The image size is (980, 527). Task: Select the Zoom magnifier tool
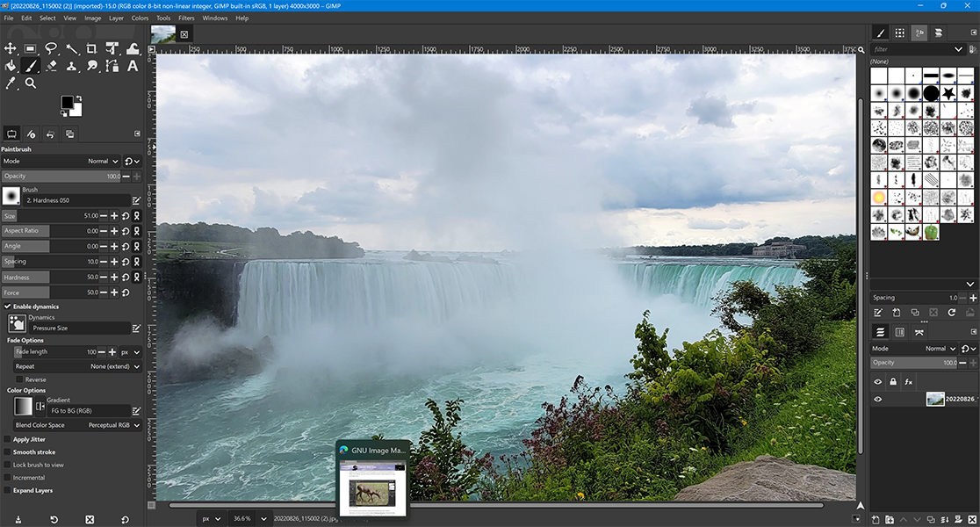pyautogui.click(x=31, y=83)
